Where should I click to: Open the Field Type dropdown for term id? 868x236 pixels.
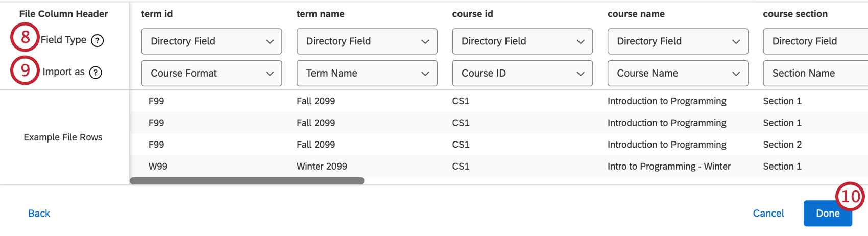pyautogui.click(x=211, y=41)
